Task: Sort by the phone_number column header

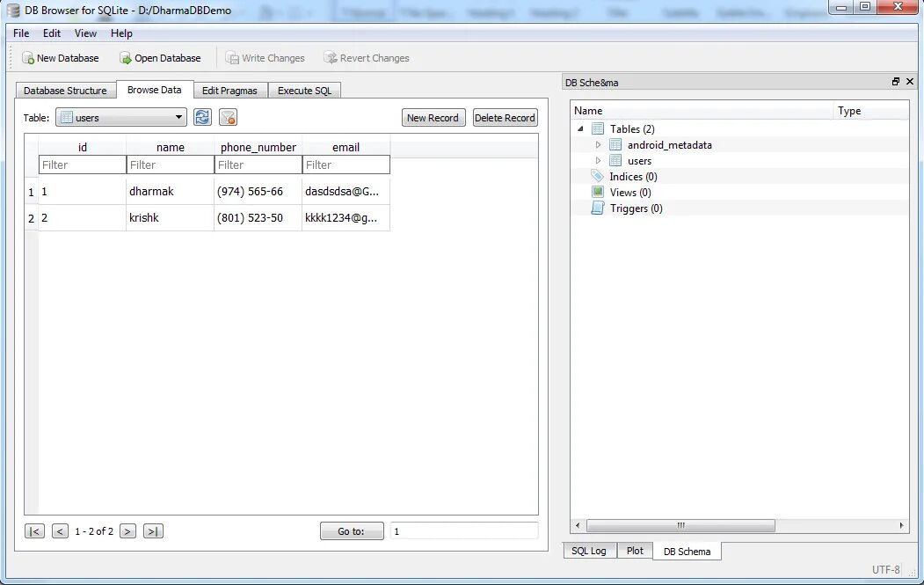Action: click(x=258, y=147)
